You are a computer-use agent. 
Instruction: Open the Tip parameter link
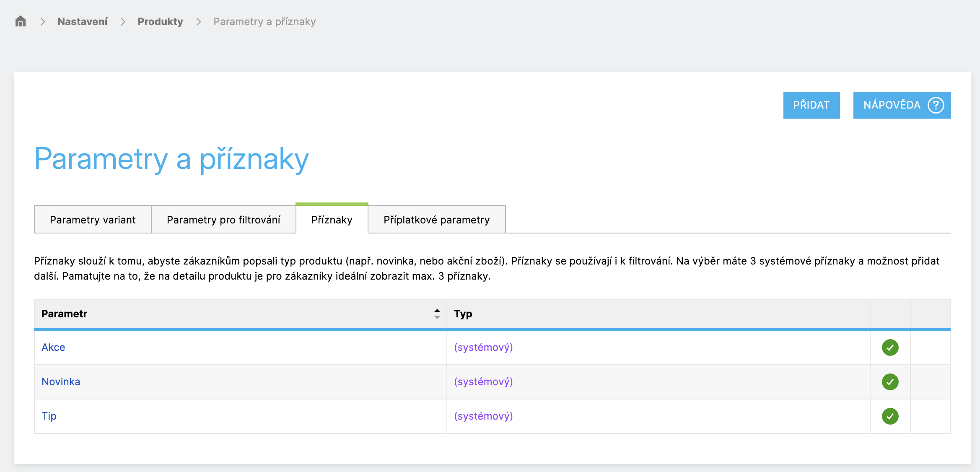point(49,416)
